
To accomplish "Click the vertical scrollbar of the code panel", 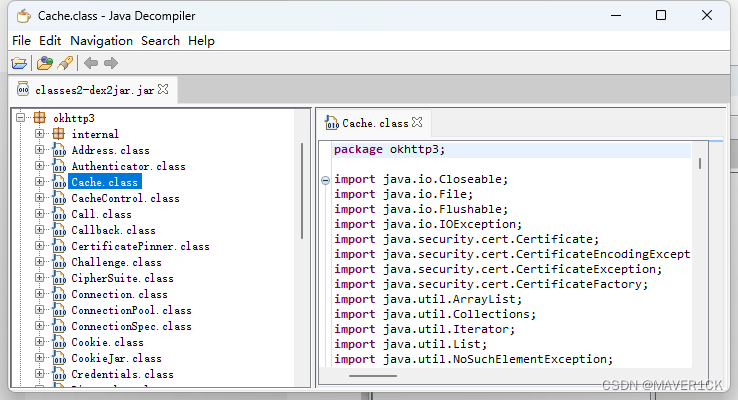I will pos(700,163).
